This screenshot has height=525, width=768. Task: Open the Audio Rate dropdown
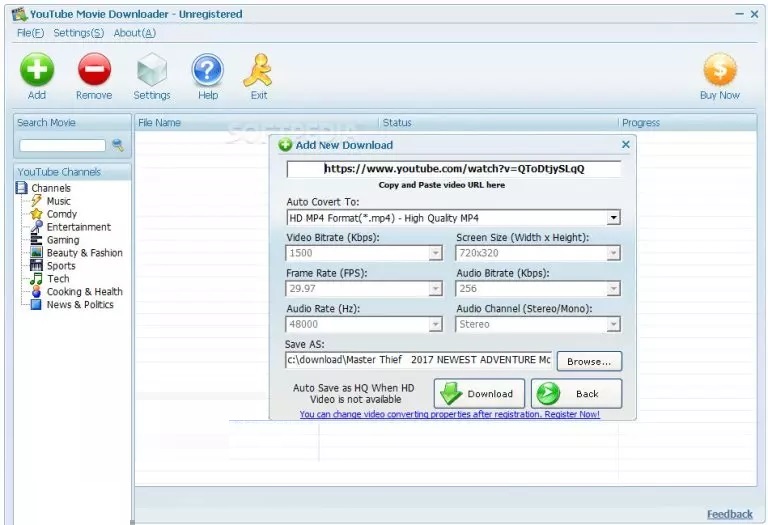435,324
